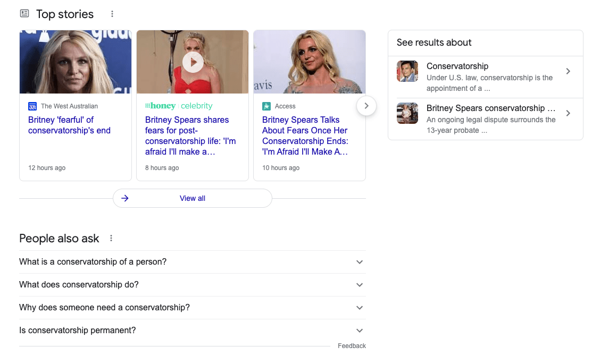Open the Britney 'fearful' of conservatorship's end article
592x364 pixels.
point(69,125)
